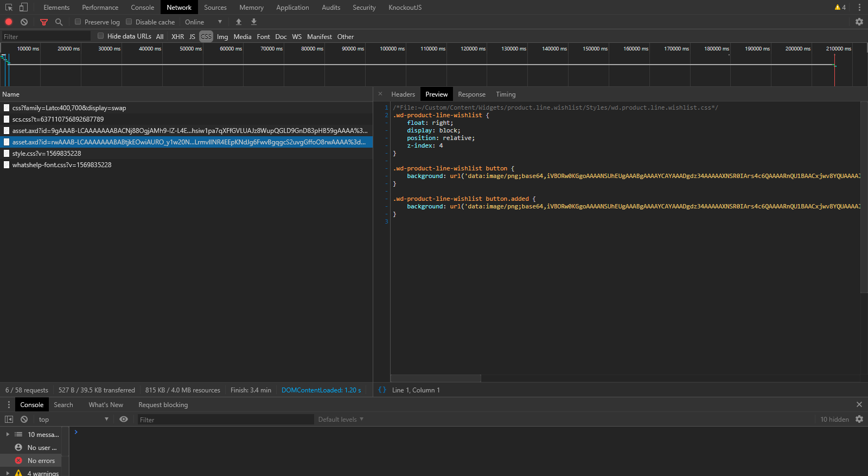This screenshot has height=476, width=868.
Task: Click the horizontal scrollbar in preview pane
Action: [x=436, y=378]
